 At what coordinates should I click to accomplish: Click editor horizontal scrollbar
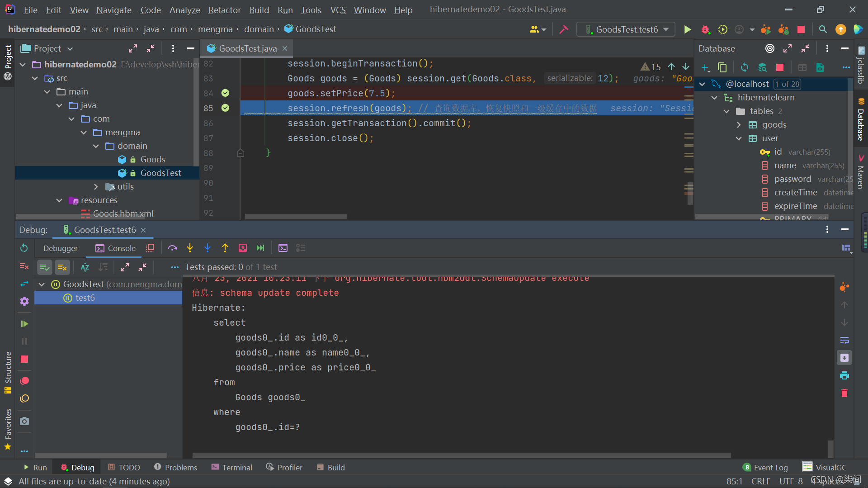tap(296, 216)
